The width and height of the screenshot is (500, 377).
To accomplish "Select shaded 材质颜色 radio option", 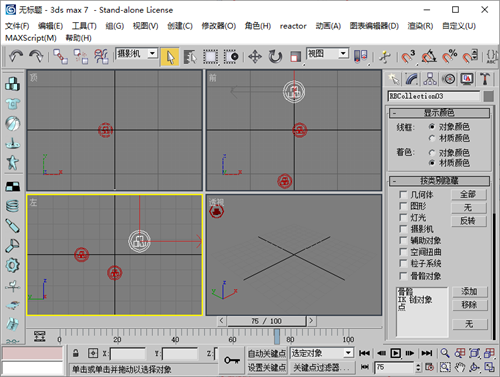I will (x=432, y=163).
